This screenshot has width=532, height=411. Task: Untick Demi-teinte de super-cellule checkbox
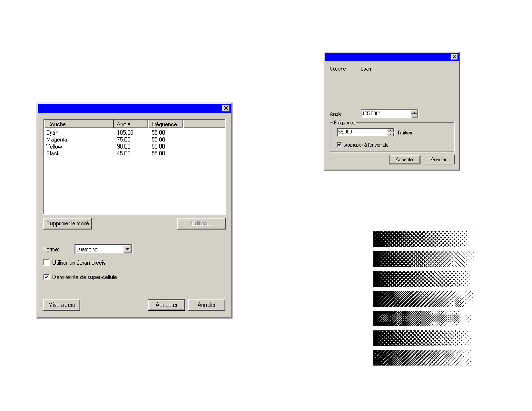[47, 277]
